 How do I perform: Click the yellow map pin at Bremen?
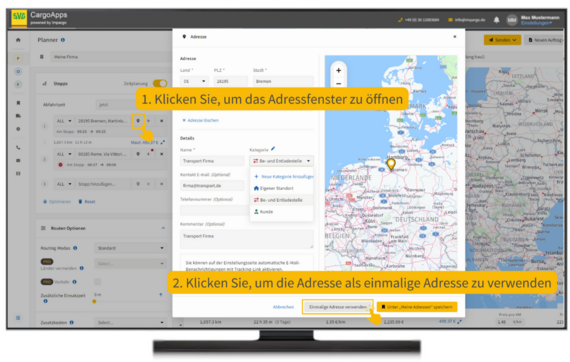(x=391, y=164)
